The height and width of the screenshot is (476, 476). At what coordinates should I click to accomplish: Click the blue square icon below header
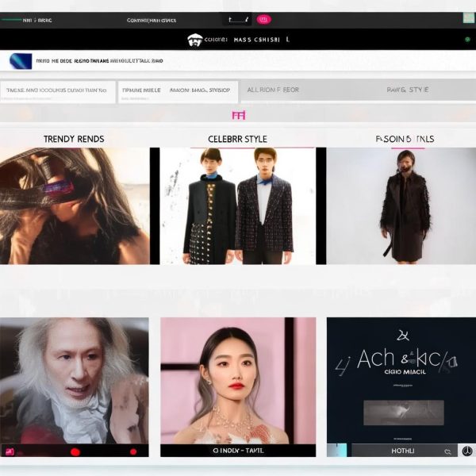click(x=21, y=61)
